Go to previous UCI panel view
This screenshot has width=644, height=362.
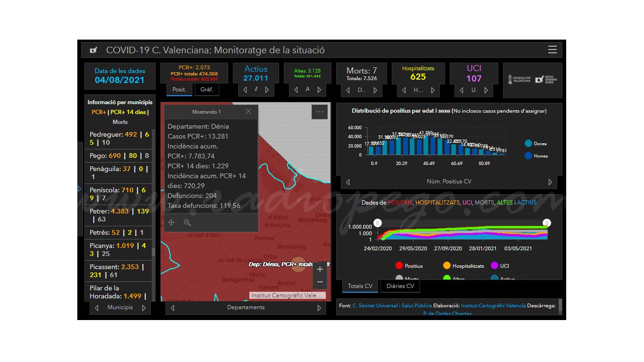click(x=462, y=90)
